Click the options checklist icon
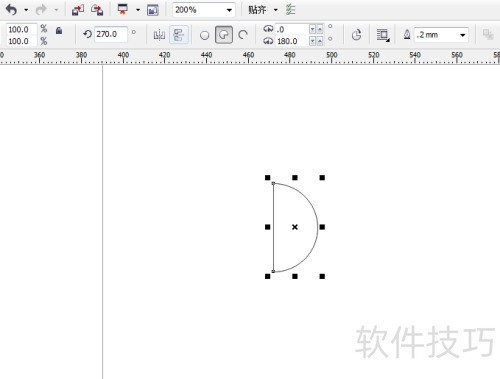 (291, 10)
